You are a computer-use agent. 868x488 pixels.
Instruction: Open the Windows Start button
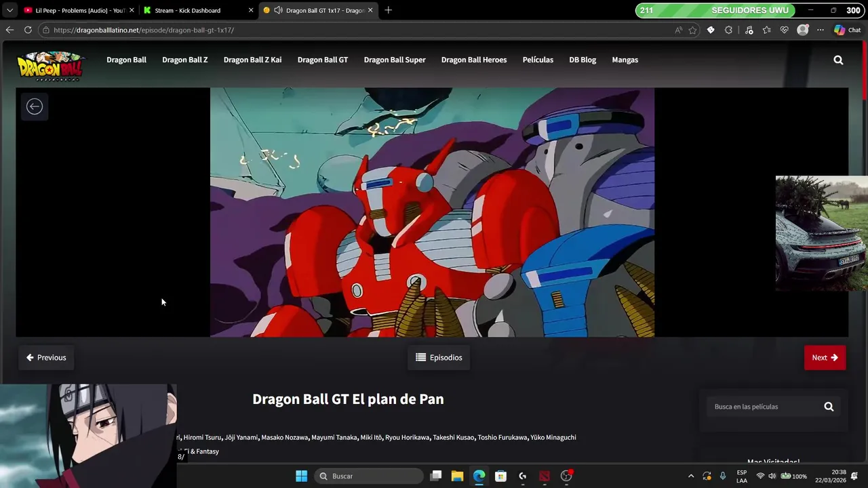click(x=301, y=476)
